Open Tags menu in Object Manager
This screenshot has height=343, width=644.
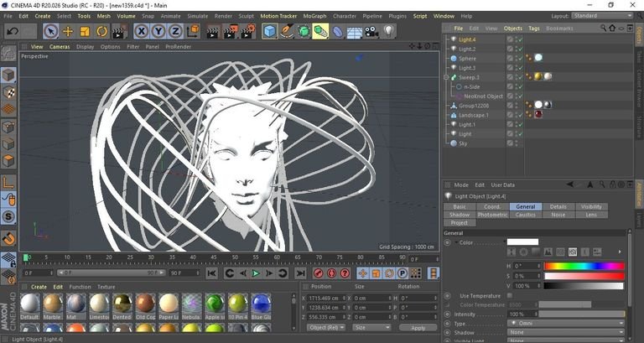tap(534, 29)
